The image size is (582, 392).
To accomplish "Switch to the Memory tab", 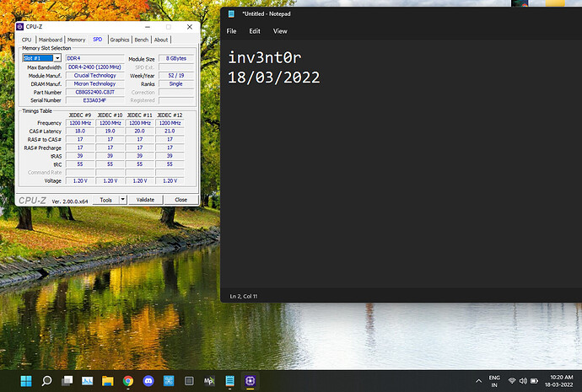I will point(76,40).
